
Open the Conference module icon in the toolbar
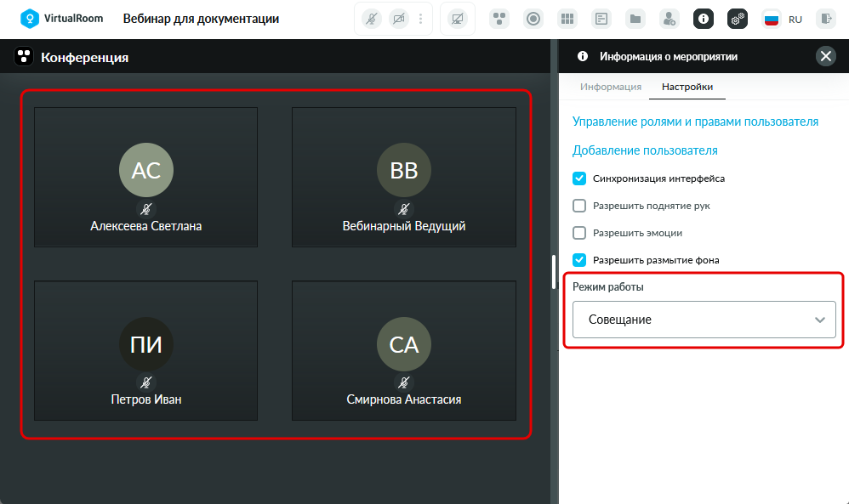(x=499, y=20)
